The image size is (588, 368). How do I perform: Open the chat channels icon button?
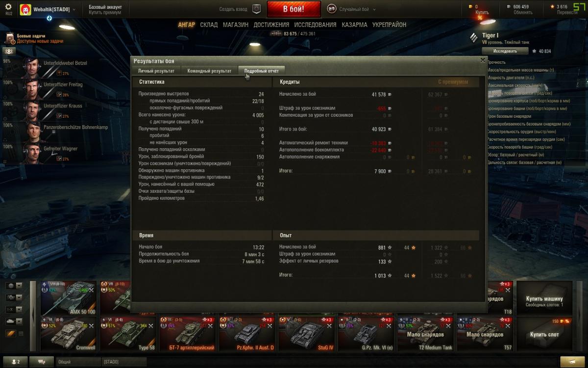click(x=42, y=362)
